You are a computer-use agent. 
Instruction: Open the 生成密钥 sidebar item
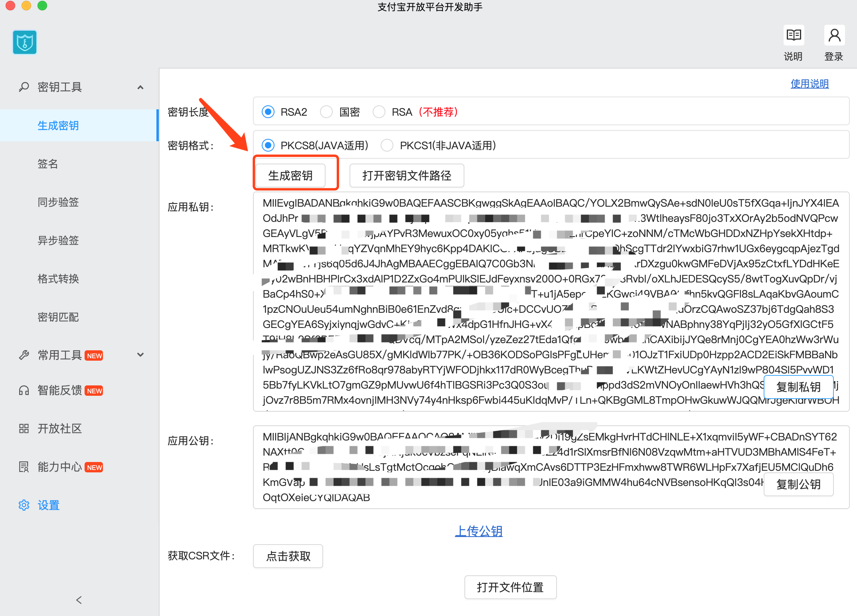click(x=79, y=125)
